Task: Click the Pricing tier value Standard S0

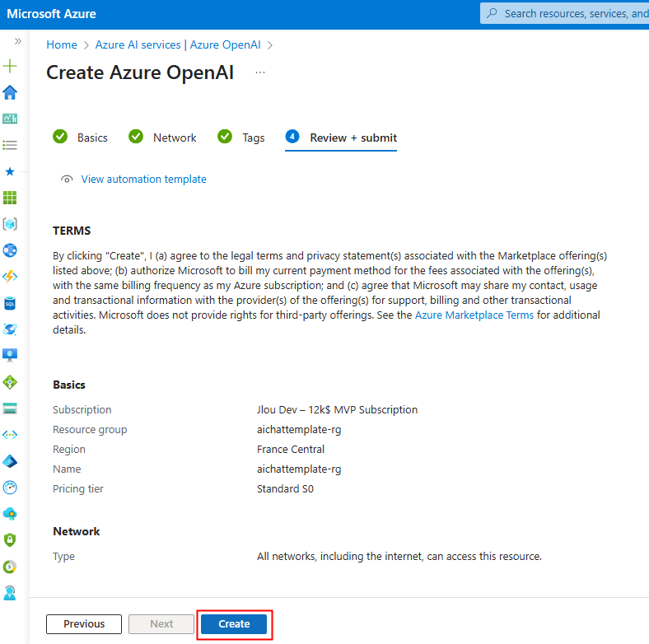Action: click(x=285, y=489)
